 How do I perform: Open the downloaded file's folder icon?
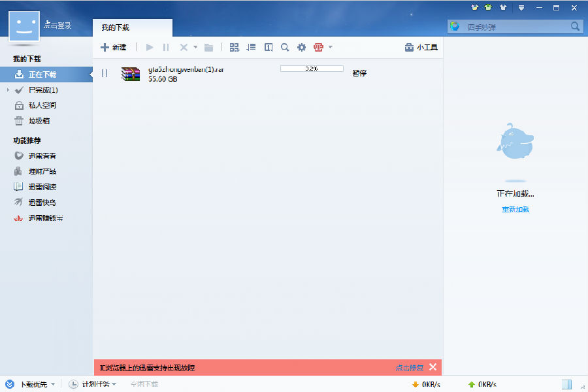click(208, 47)
